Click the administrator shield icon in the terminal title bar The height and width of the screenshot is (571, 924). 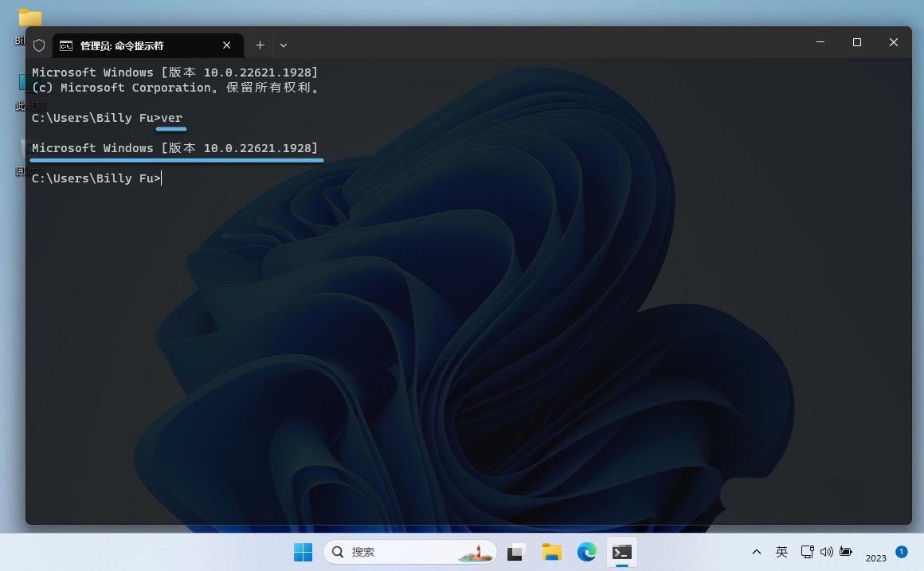(39, 45)
